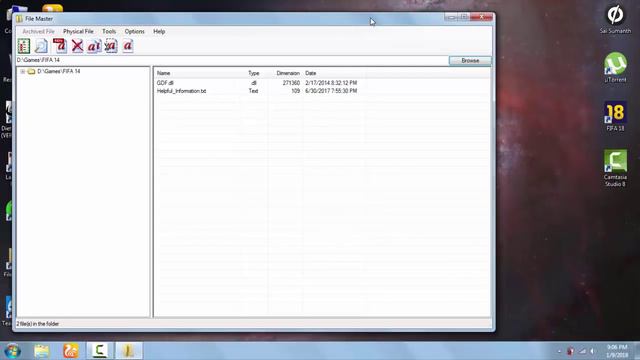The width and height of the screenshot is (640, 360).
Task: Open the Windows Start menu
Action: pyautogui.click(x=13, y=351)
